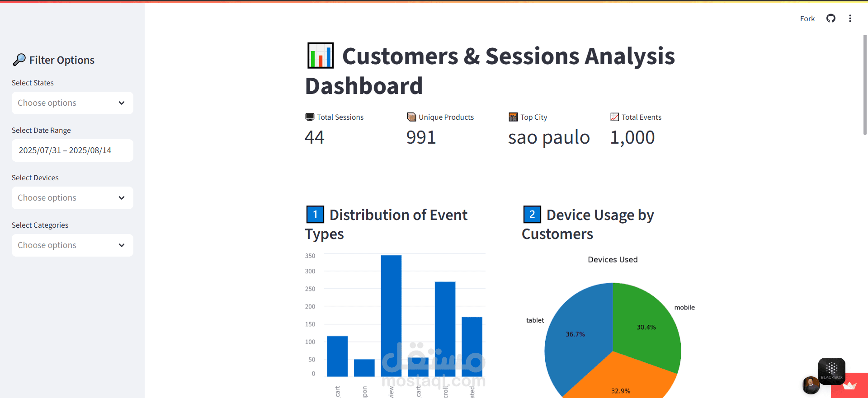This screenshot has width=868, height=398.
Task: Click the magnifier icon beside Filter Options
Action: (19, 60)
